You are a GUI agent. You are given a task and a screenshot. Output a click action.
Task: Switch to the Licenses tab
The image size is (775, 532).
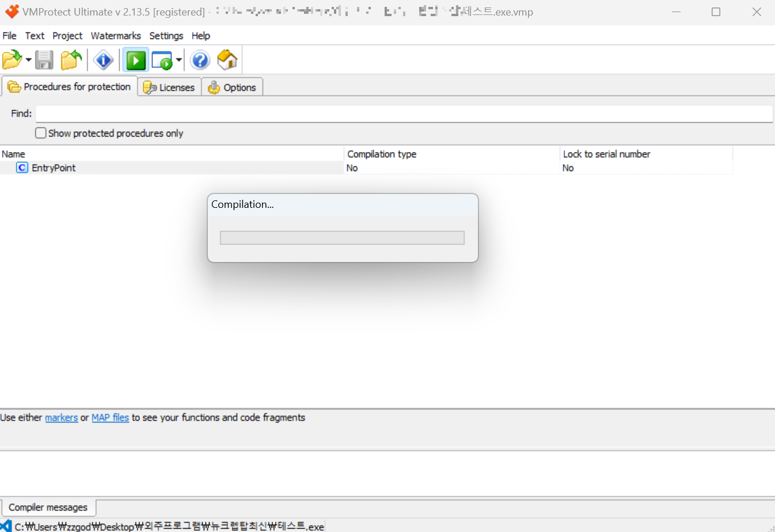(x=169, y=87)
